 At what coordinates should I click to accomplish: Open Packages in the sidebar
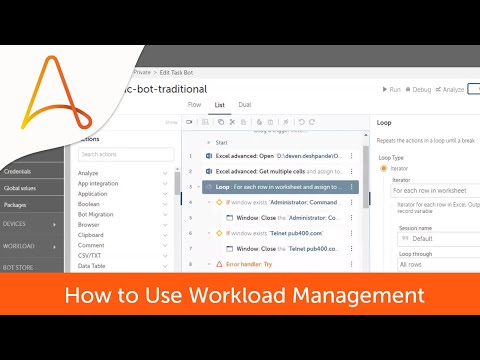tap(15, 205)
